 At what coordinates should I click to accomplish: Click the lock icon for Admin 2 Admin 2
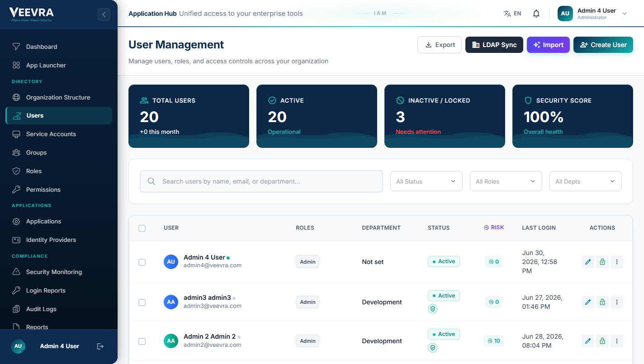click(x=602, y=341)
